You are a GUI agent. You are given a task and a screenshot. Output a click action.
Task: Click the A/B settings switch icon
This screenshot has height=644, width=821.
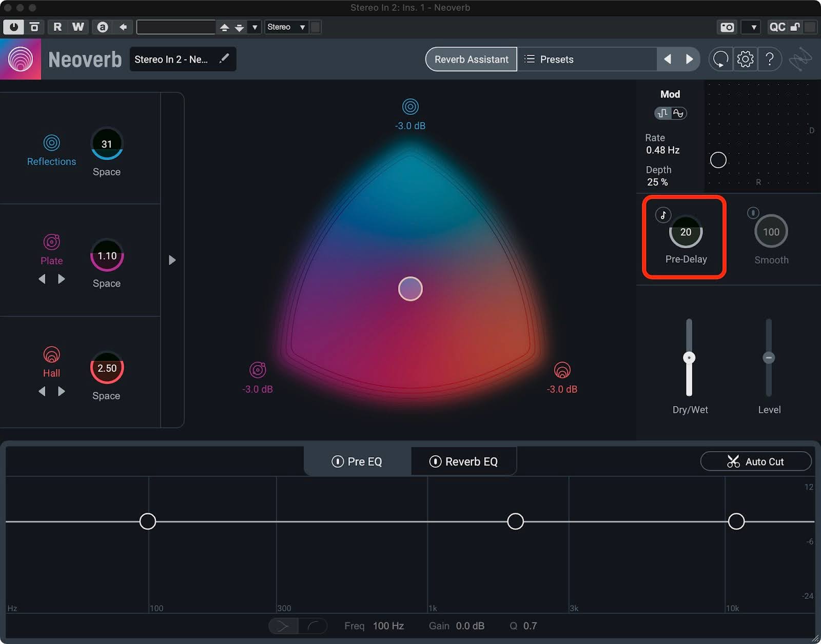click(x=34, y=27)
